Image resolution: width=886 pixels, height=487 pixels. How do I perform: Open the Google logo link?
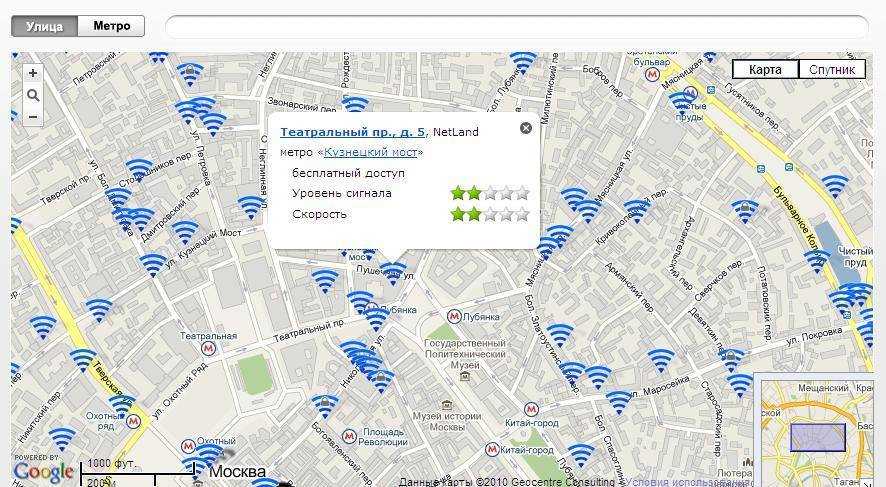click(44, 472)
